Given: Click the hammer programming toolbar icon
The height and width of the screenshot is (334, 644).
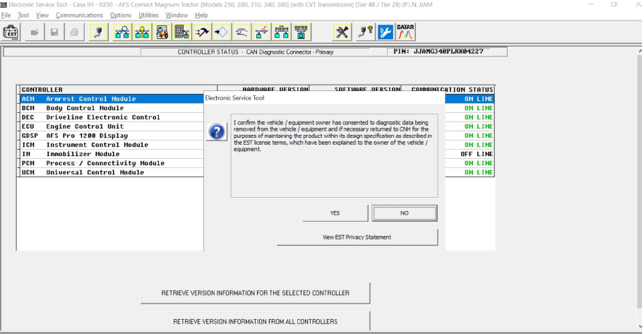Looking at the screenshot, I should point(202,32).
